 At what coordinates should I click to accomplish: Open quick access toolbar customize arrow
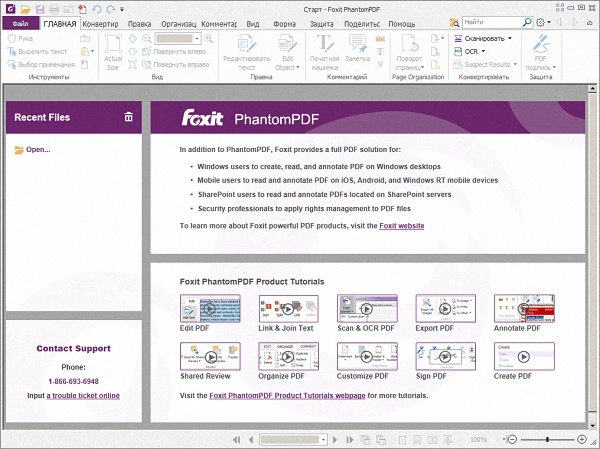[x=122, y=8]
